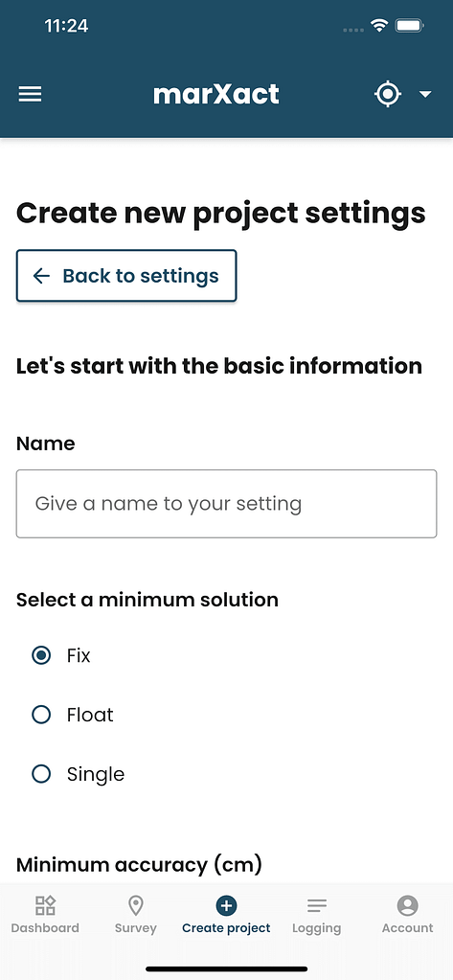Click the back arrow in Back to settings
This screenshot has height=980, width=453.
click(41, 276)
